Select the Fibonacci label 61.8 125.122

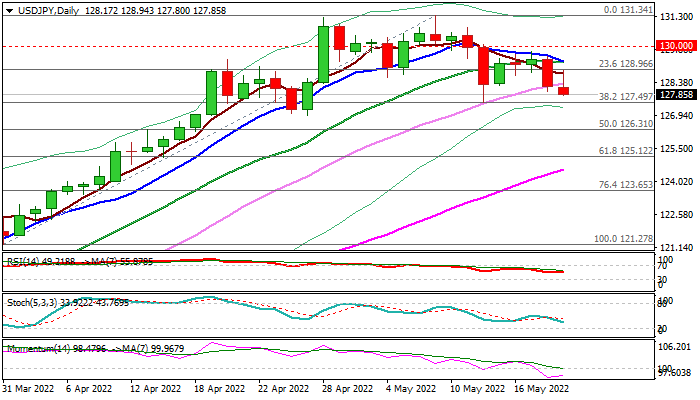coord(626,151)
